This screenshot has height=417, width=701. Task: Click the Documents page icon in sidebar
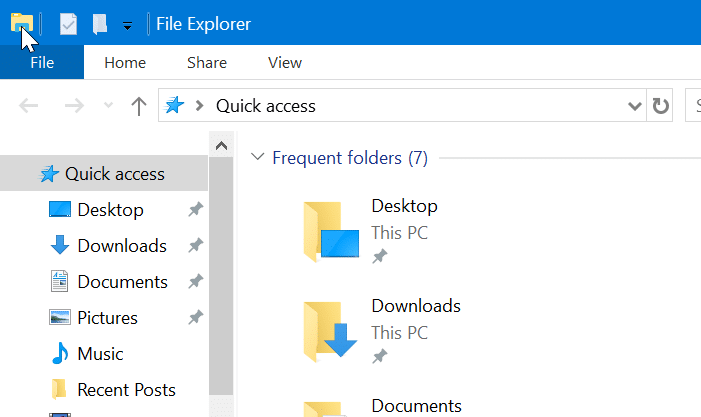pos(59,281)
